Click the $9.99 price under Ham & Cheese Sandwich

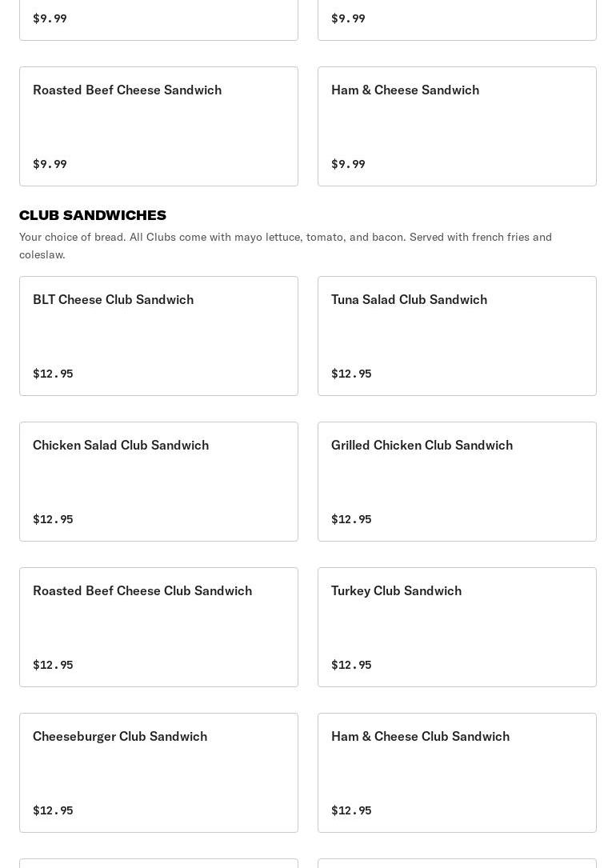(x=348, y=164)
